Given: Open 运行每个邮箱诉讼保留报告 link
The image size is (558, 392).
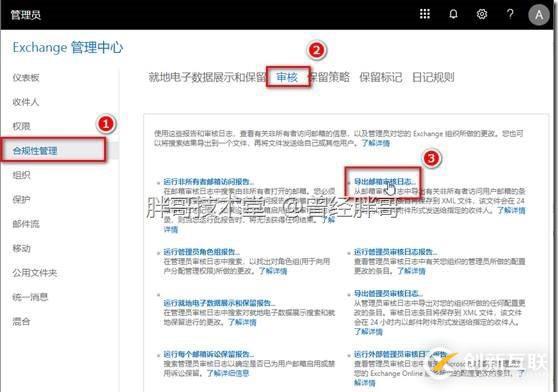Looking at the screenshot, I should click(209, 354).
